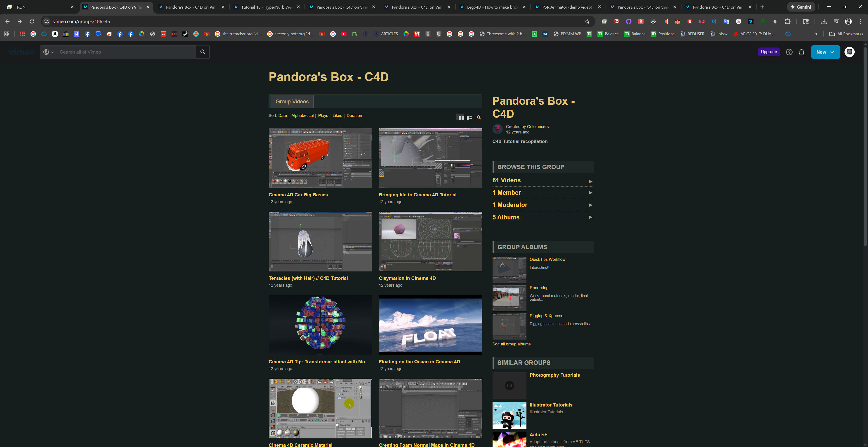Click the yellow group search magnifier icon

tap(479, 118)
